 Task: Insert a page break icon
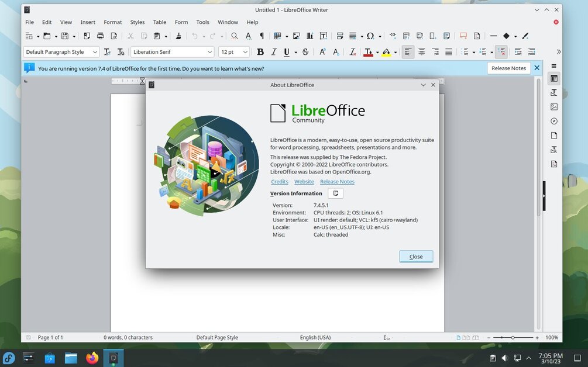point(340,36)
